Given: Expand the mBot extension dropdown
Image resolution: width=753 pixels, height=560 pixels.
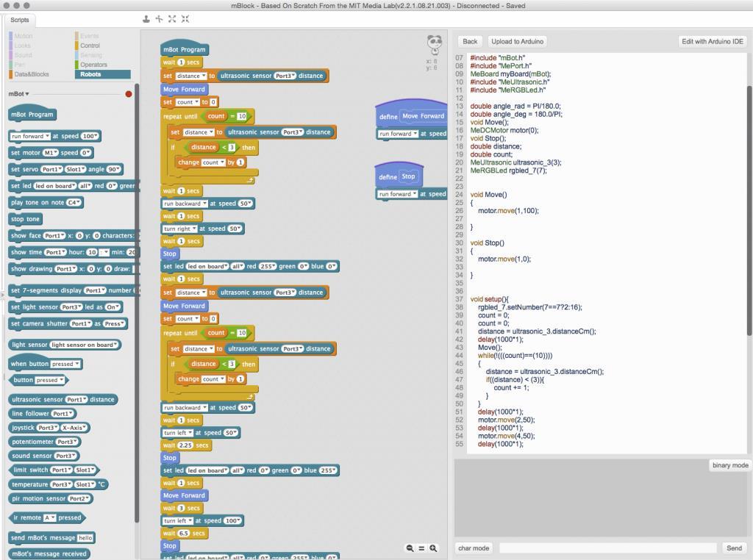Looking at the screenshot, I should tap(18, 94).
